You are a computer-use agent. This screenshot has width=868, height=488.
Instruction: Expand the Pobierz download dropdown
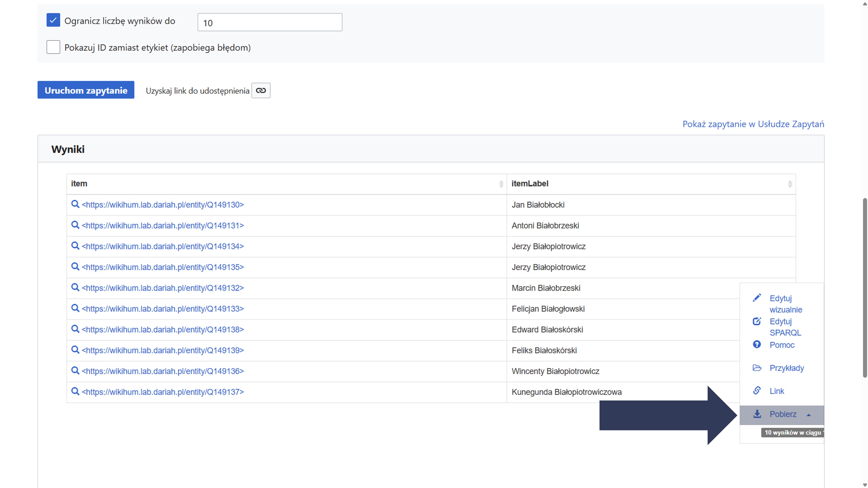[782, 414]
